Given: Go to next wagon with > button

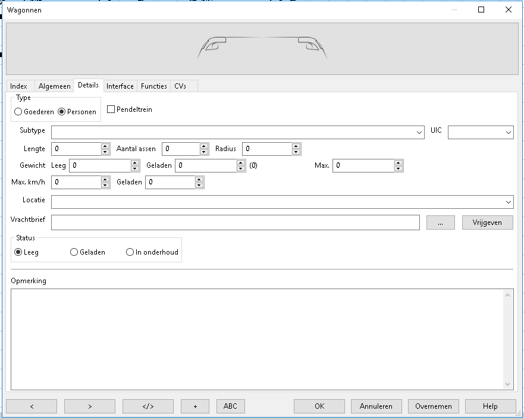Looking at the screenshot, I should click(x=89, y=406).
